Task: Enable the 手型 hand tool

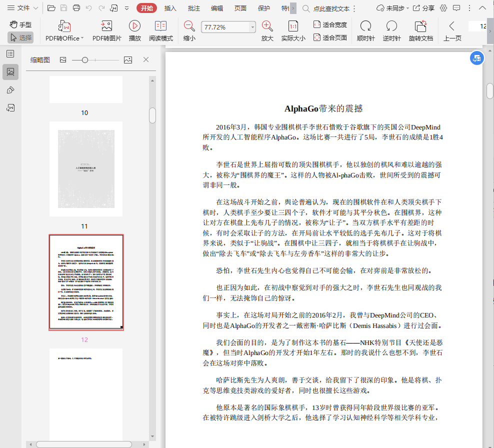Action: click(20, 24)
